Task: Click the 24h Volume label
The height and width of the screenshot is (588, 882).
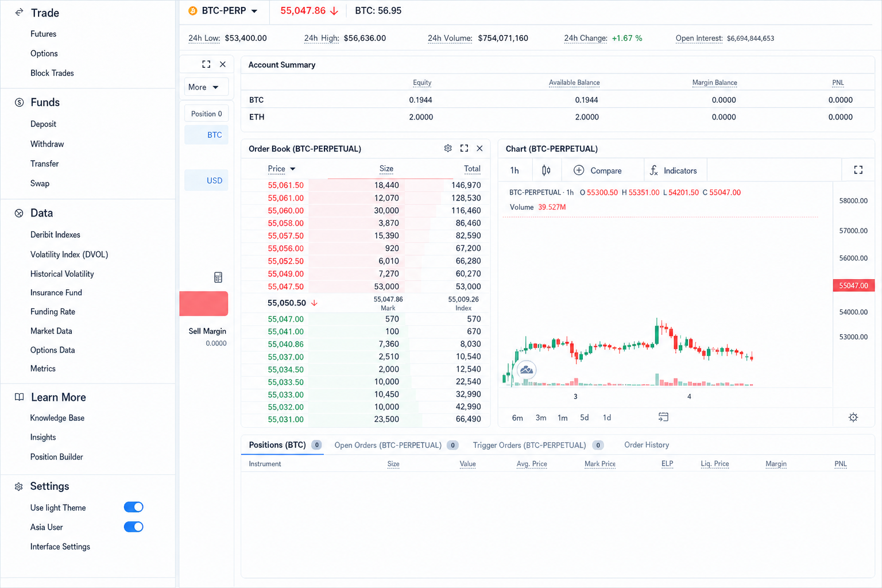Action: 450,38
